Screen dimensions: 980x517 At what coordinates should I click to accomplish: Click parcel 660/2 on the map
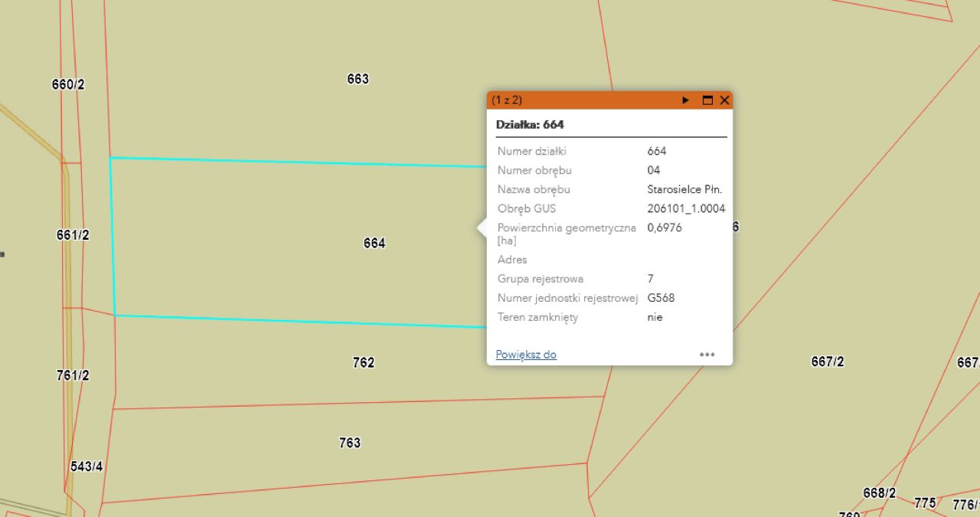[x=68, y=84]
